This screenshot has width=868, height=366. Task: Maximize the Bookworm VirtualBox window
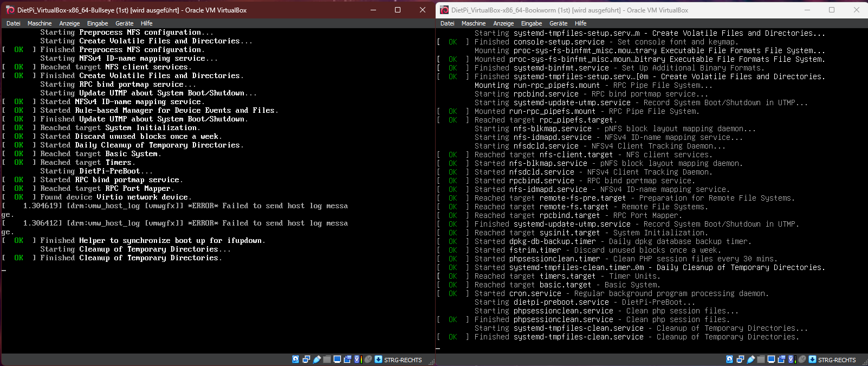832,10
